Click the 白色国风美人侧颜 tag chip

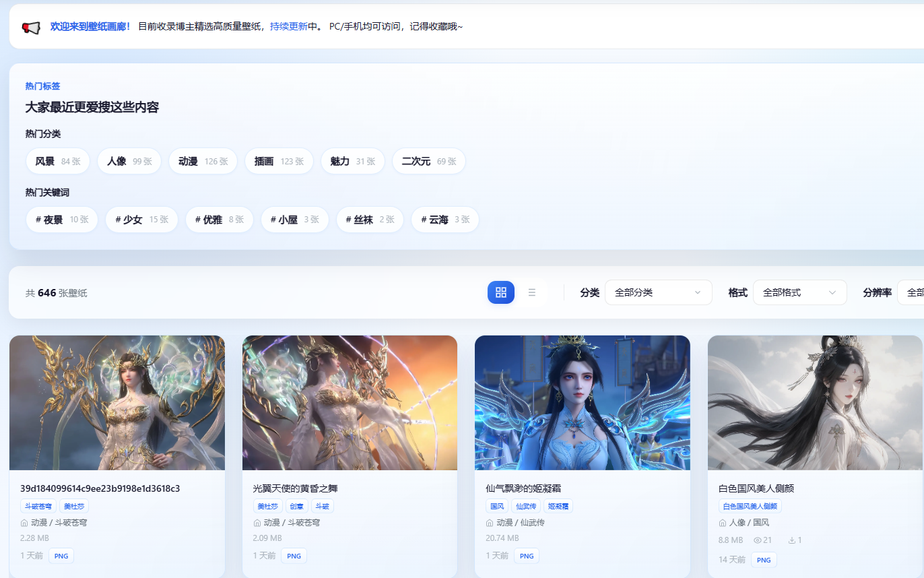[750, 506]
